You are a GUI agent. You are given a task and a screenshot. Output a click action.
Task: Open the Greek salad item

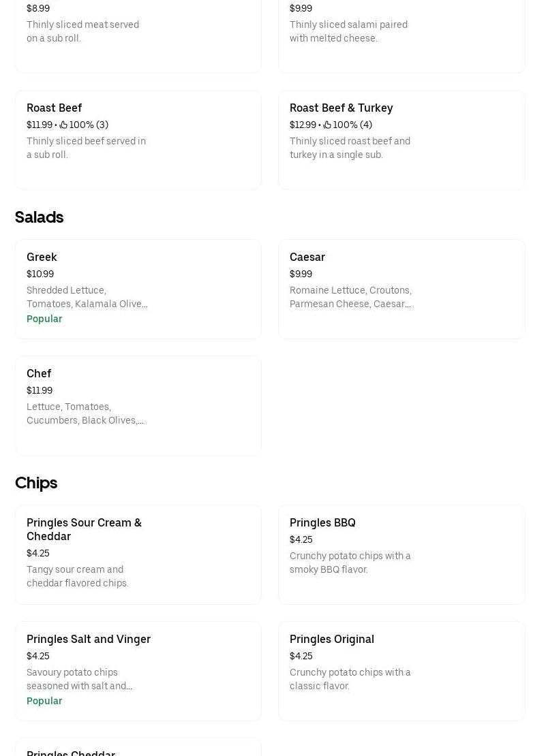pos(138,289)
